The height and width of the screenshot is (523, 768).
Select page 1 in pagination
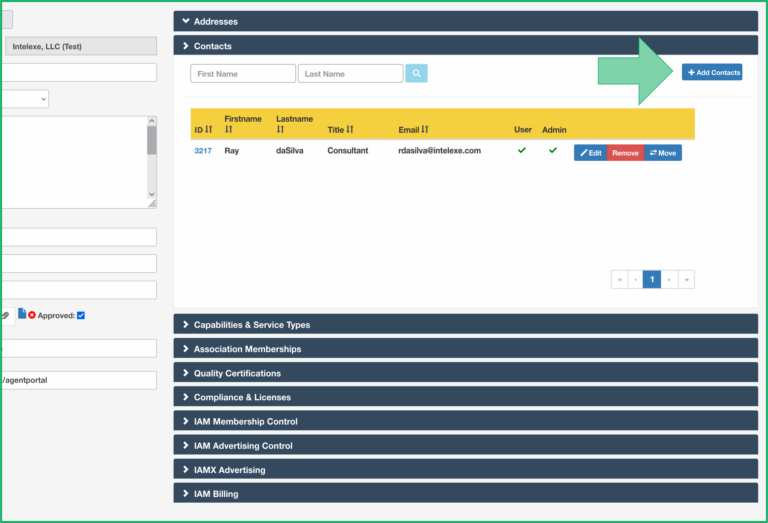click(x=652, y=280)
